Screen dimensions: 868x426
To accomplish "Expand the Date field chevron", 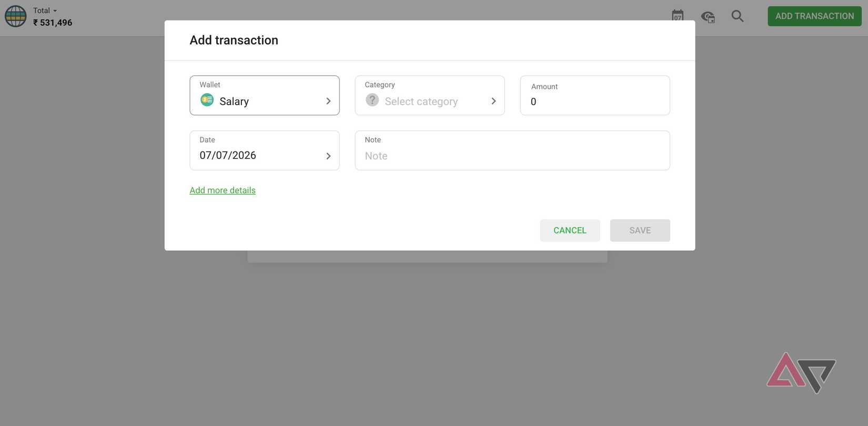I will pyautogui.click(x=328, y=156).
